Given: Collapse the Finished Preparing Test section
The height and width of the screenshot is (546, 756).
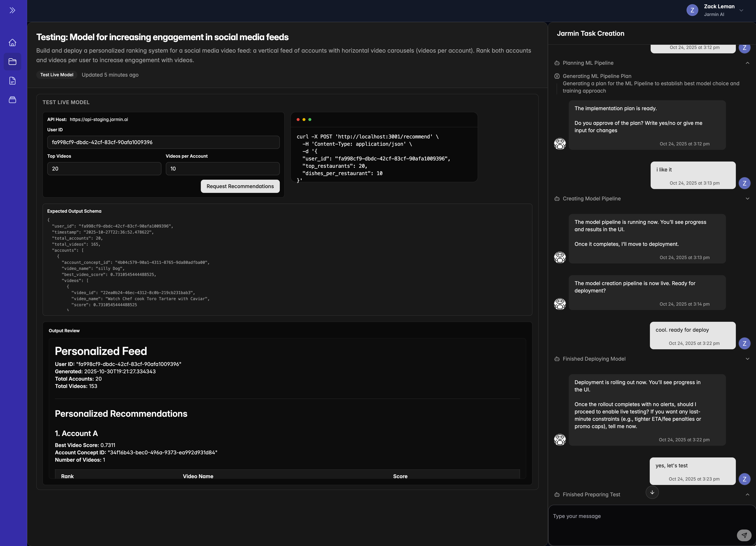Looking at the screenshot, I should [x=747, y=495].
